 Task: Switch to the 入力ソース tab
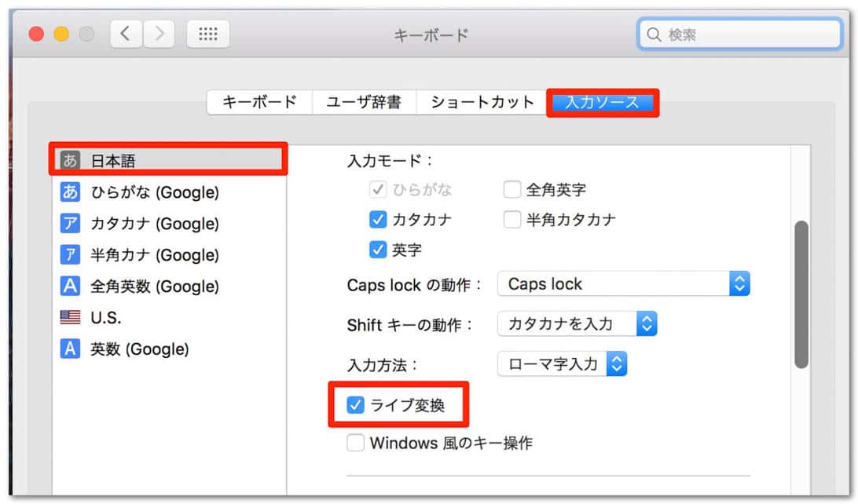pos(602,102)
